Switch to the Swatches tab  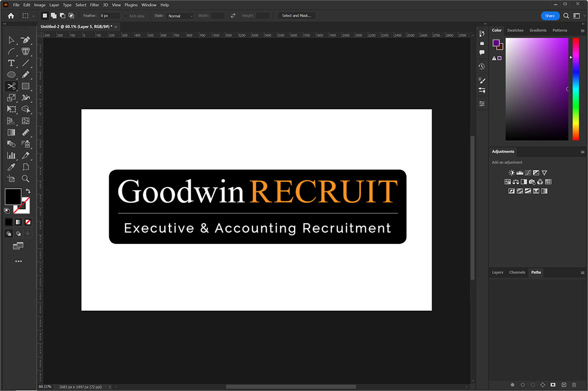(515, 30)
